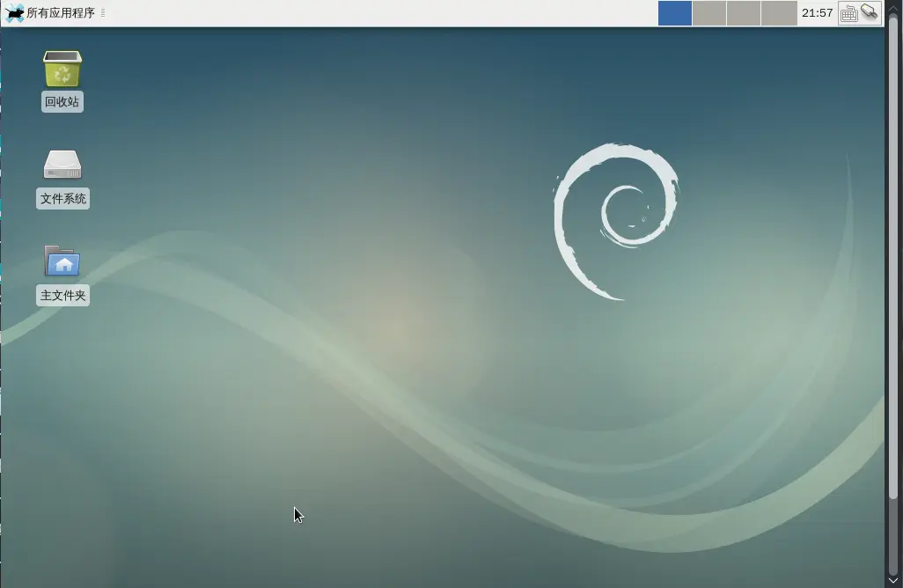Switch to the fourth workspace

pyautogui.click(x=779, y=13)
